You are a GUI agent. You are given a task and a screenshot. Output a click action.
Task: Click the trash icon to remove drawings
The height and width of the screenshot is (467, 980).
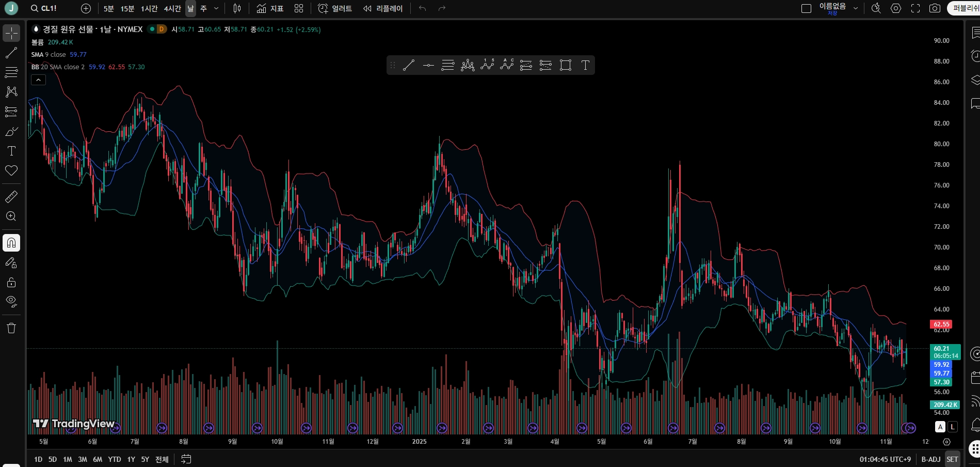point(11,328)
